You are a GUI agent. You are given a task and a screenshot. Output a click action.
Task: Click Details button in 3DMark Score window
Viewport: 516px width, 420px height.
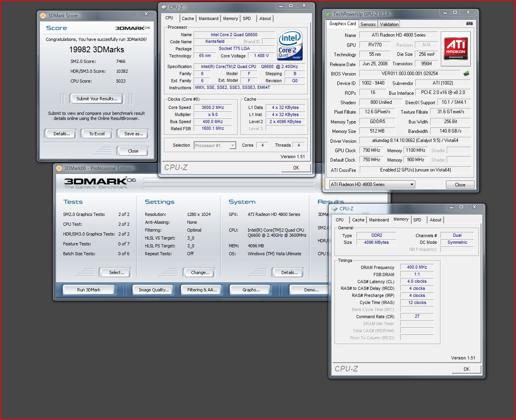[62, 134]
